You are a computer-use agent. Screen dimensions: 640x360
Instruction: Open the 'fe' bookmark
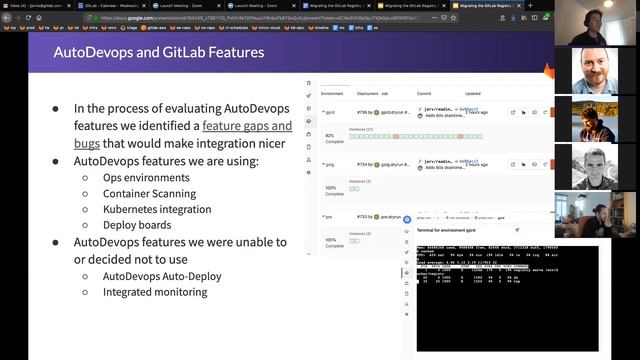tap(44, 28)
